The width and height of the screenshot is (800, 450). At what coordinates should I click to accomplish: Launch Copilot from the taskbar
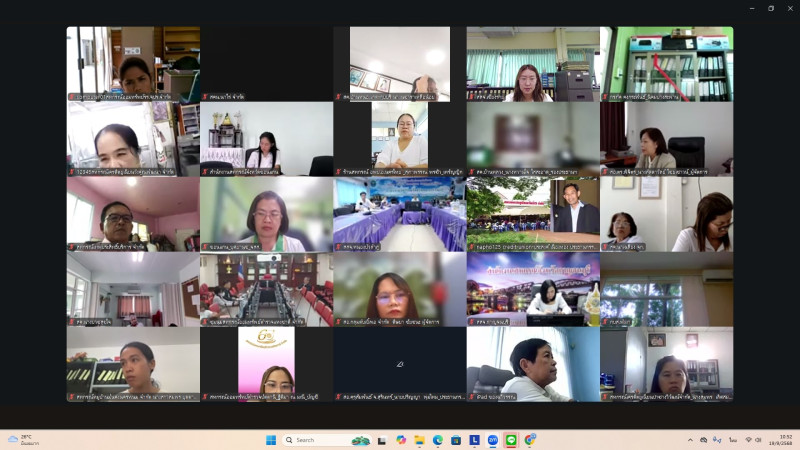(x=401, y=440)
